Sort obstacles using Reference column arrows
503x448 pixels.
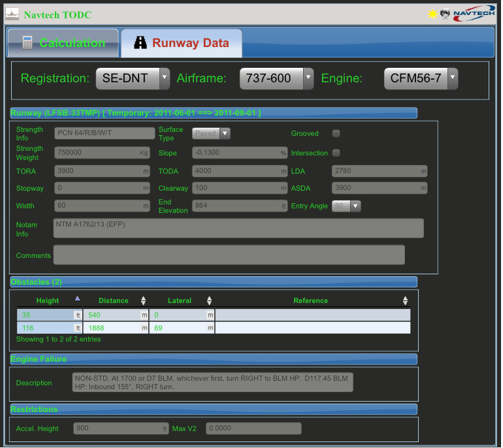pyautogui.click(x=405, y=301)
